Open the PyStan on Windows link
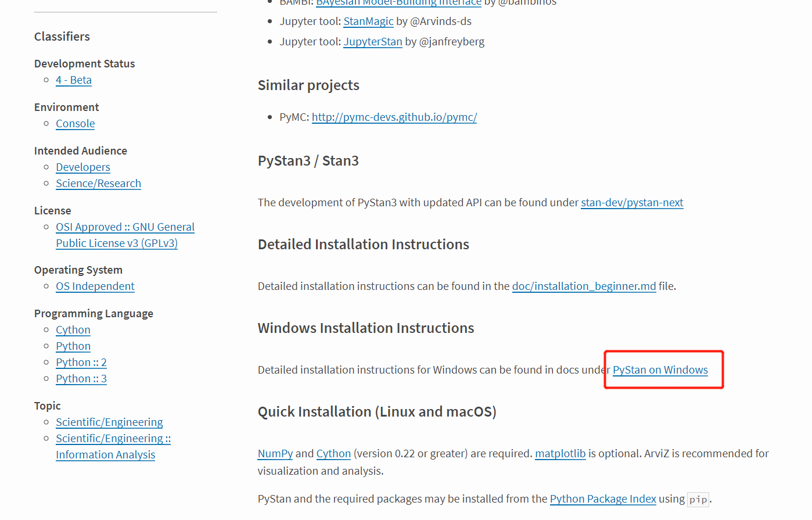The height and width of the screenshot is (520, 812). coord(660,370)
